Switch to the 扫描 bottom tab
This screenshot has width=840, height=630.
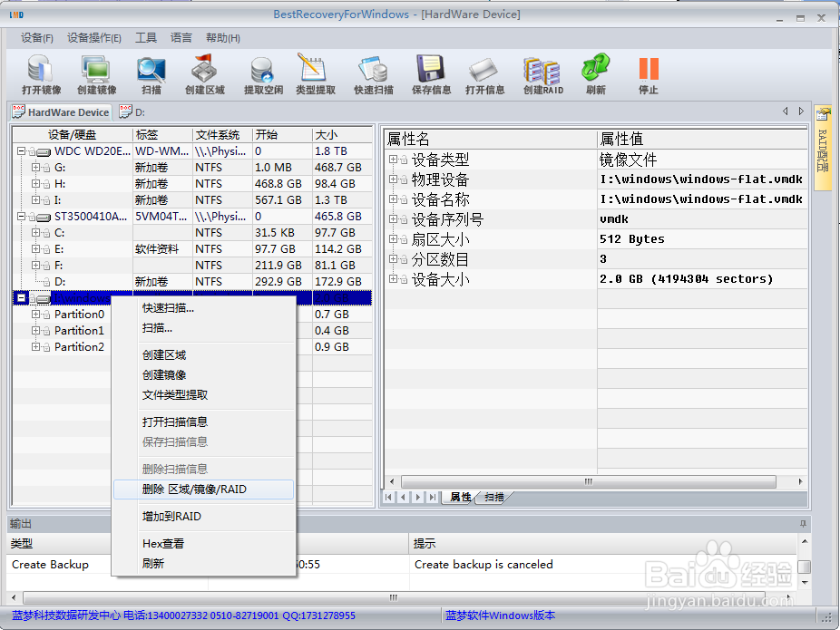(x=493, y=498)
